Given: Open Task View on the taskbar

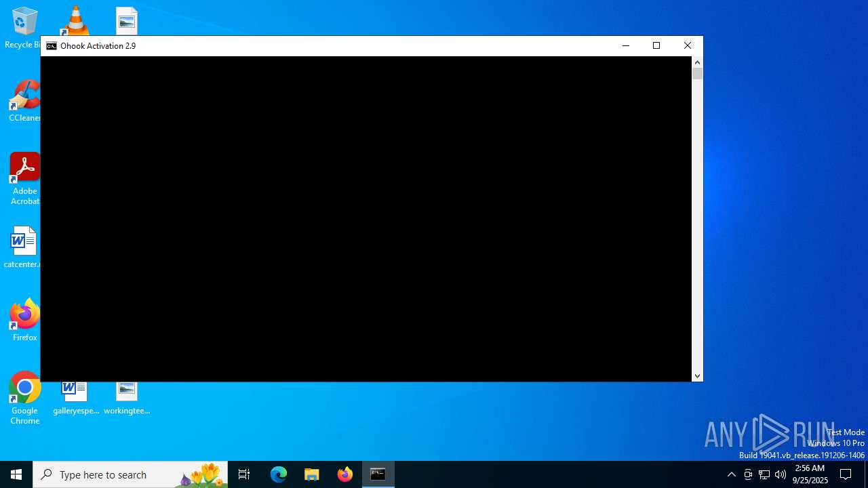Looking at the screenshot, I should 244,474.
